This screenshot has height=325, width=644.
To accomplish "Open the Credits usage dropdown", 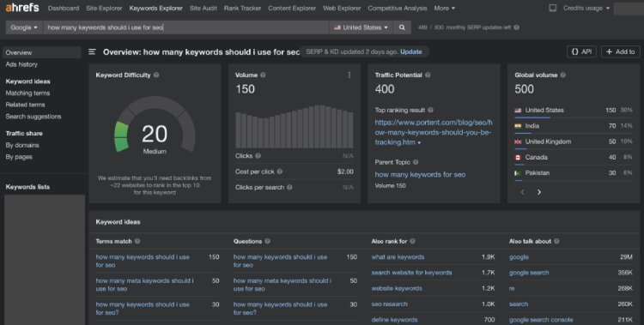I will 586,9.
